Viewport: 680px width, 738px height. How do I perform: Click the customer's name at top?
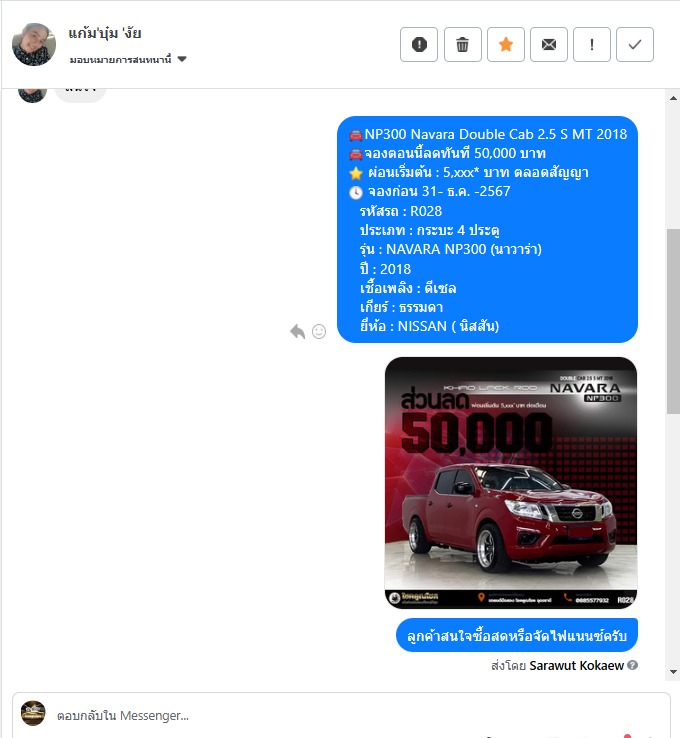pyautogui.click(x=104, y=33)
